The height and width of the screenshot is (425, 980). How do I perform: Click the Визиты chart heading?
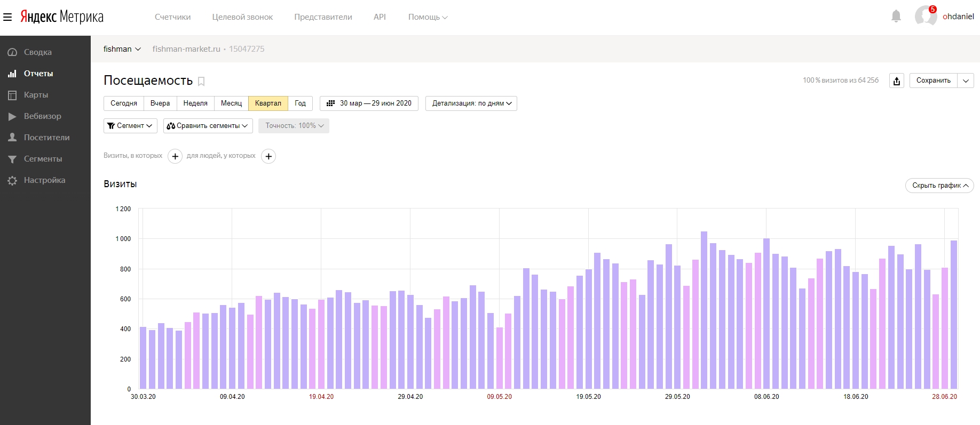pyautogui.click(x=120, y=184)
